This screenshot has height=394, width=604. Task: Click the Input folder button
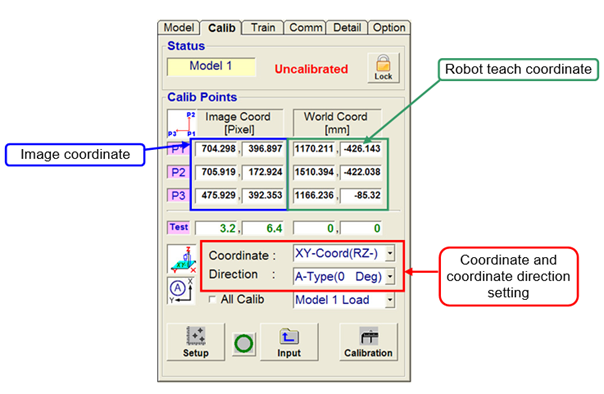pyautogui.click(x=289, y=342)
